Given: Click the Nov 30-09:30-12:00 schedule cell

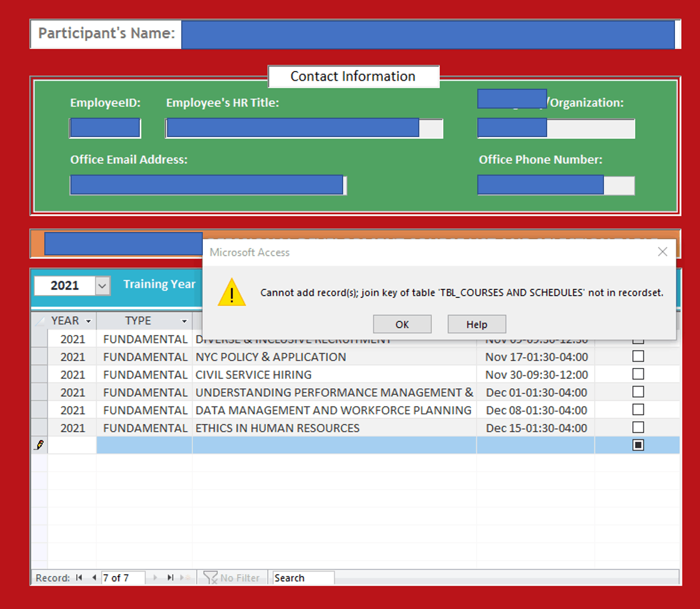Looking at the screenshot, I should [x=536, y=374].
